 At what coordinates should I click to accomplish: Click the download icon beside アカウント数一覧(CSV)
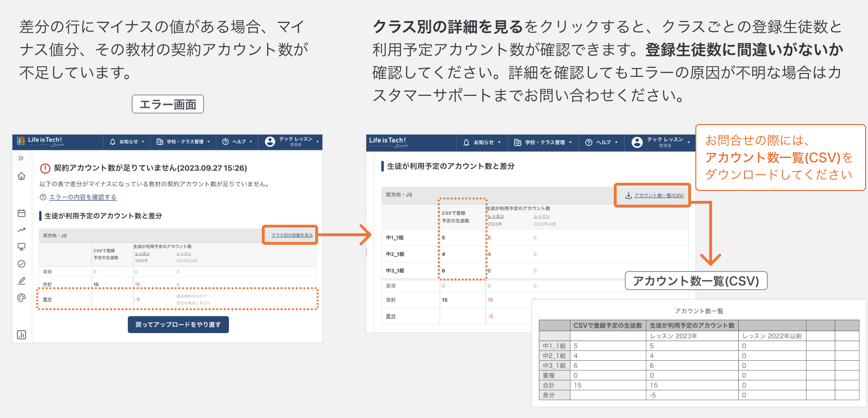pyautogui.click(x=629, y=195)
